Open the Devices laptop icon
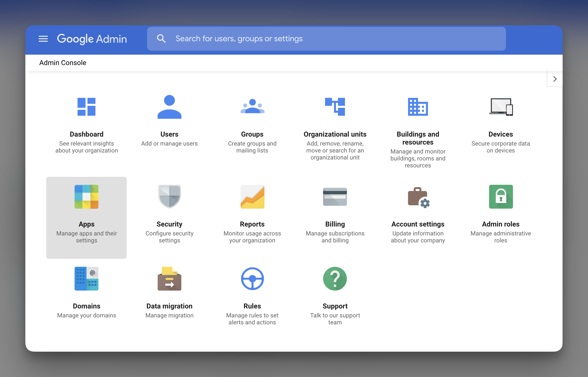 point(501,107)
